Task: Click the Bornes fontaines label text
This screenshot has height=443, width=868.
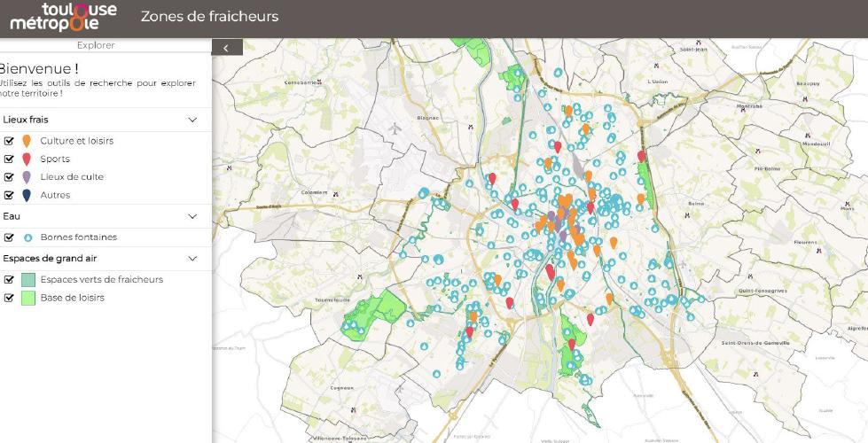Action: point(79,237)
